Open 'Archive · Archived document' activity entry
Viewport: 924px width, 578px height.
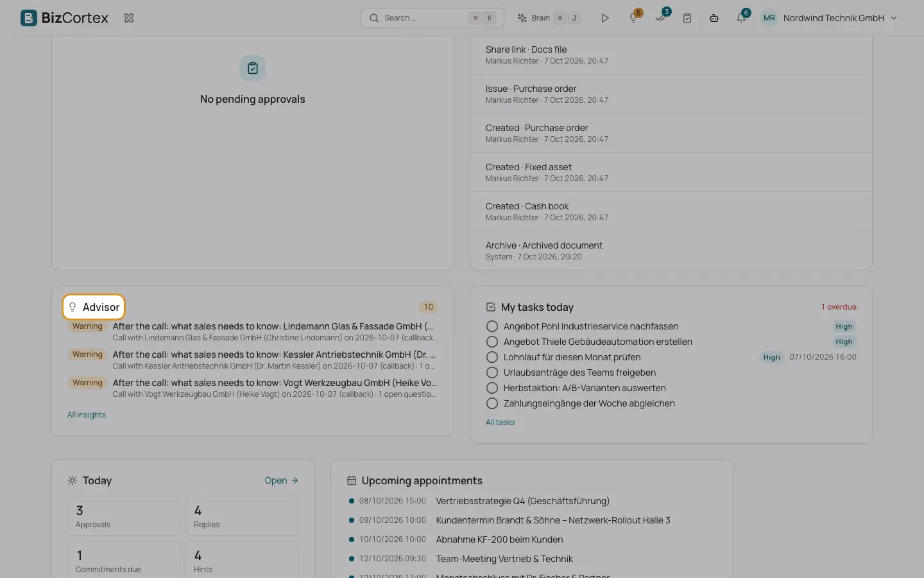click(671, 250)
